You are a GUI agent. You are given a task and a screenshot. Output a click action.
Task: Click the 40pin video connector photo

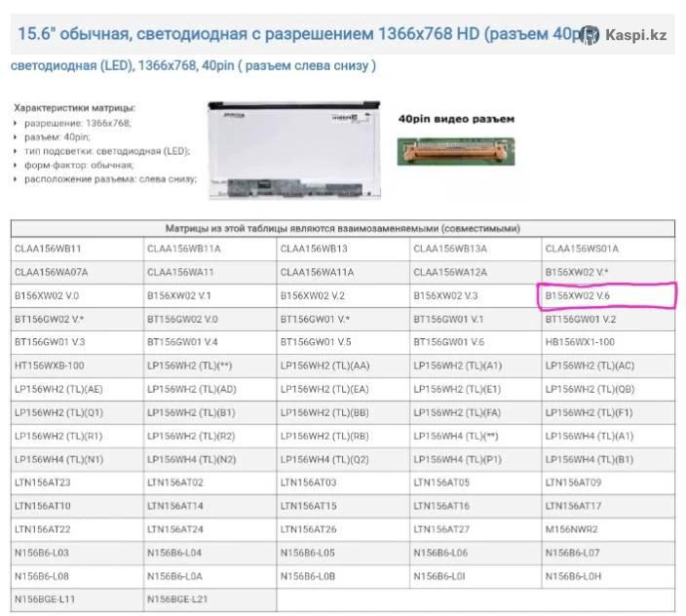tap(455, 150)
